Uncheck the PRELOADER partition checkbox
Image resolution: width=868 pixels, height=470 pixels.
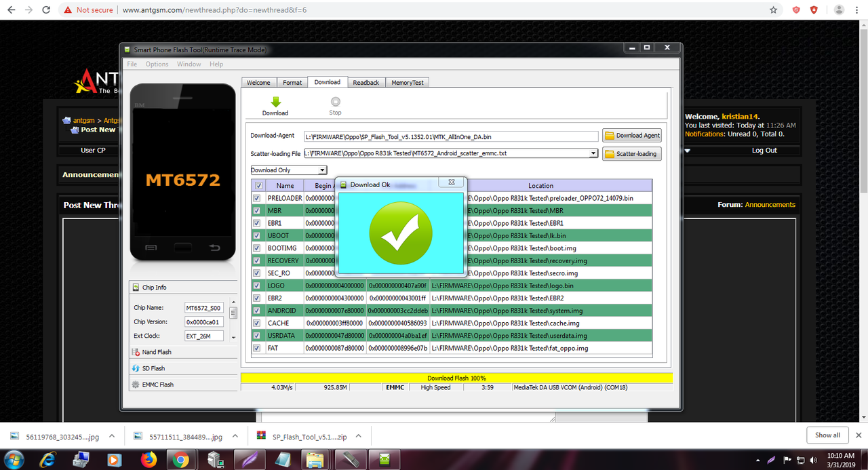[256, 198]
